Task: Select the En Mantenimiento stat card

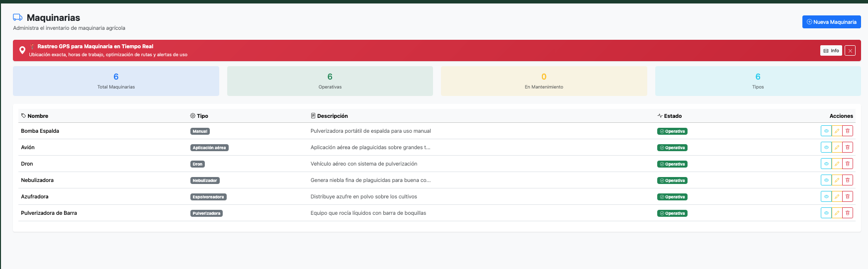Action: [544, 81]
